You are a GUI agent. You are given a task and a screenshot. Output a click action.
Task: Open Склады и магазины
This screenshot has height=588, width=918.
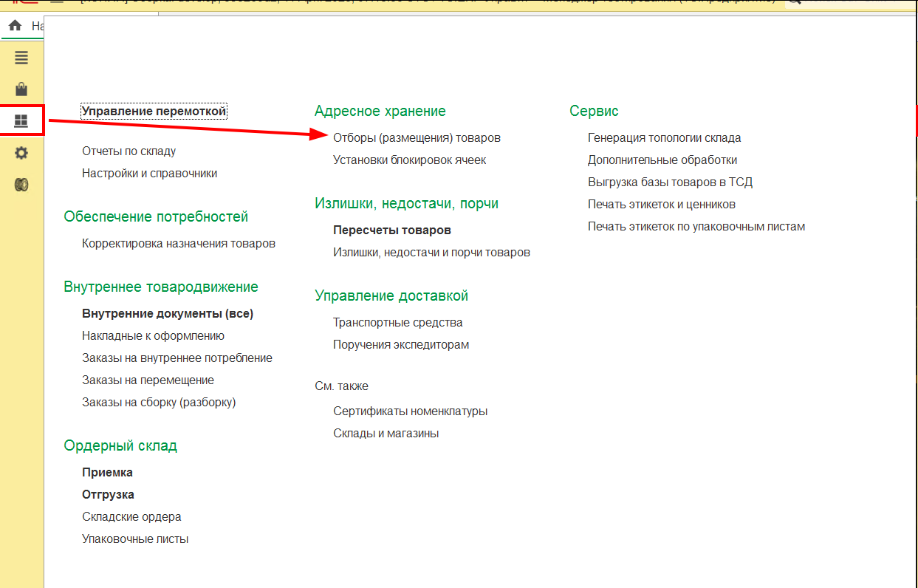pyautogui.click(x=386, y=434)
